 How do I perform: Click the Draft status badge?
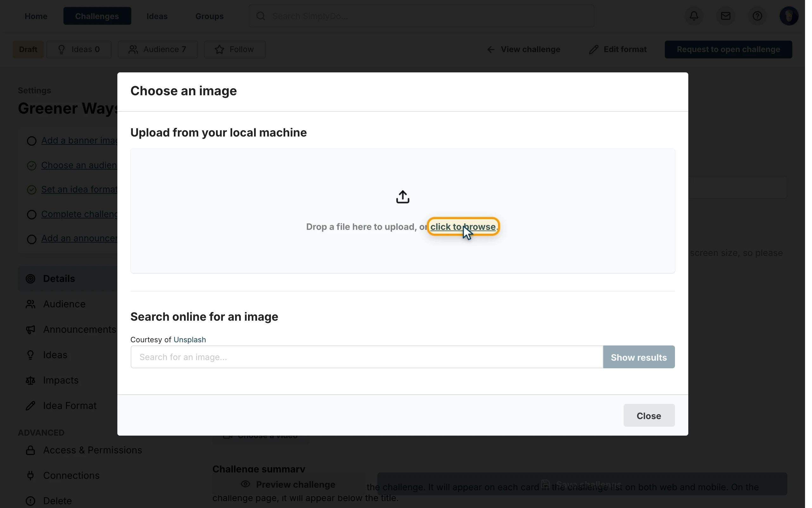(x=28, y=50)
